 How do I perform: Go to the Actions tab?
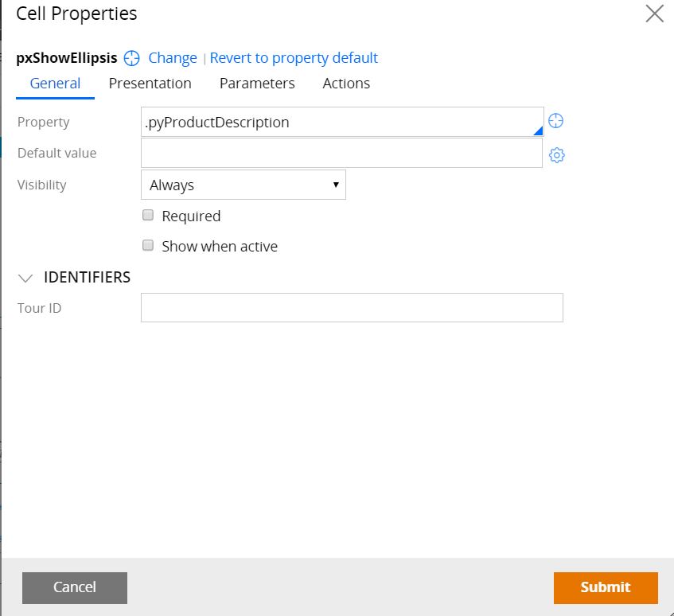[x=346, y=84]
